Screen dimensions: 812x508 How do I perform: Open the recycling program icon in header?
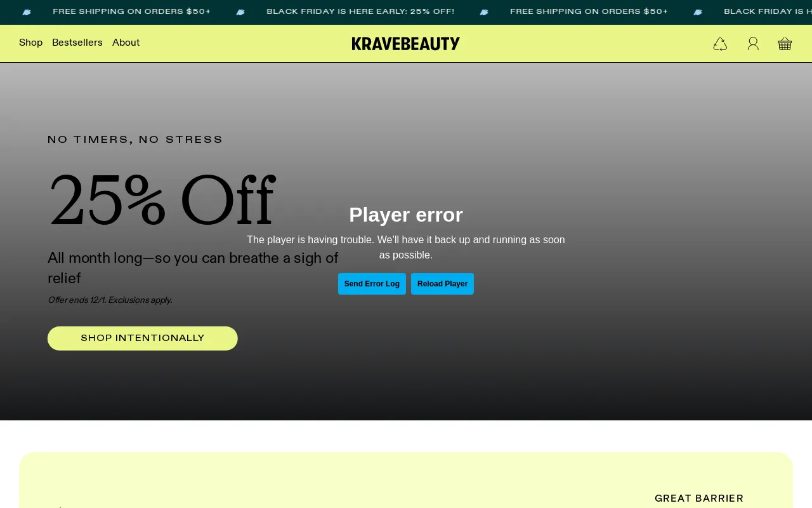click(720, 43)
